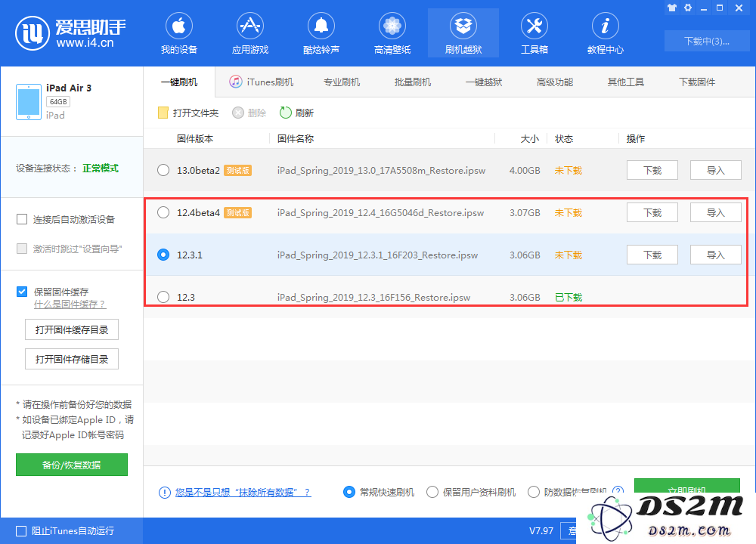
Task: Switch to 批量刷机 tab
Action: [413, 82]
